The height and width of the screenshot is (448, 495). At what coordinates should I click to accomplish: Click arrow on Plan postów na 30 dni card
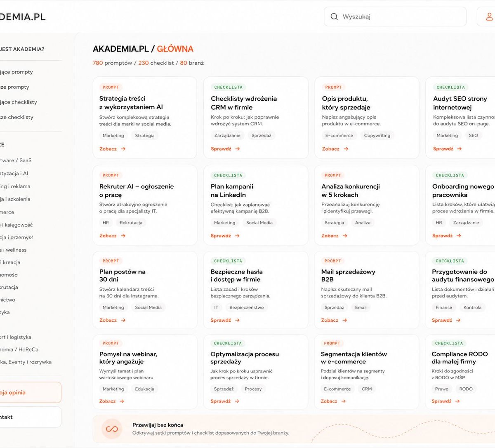pos(123,320)
